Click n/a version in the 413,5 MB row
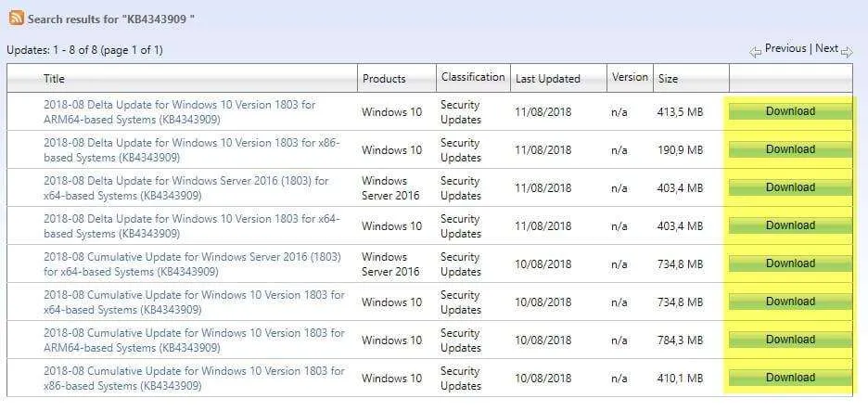The height and width of the screenshot is (411, 868). 619,112
